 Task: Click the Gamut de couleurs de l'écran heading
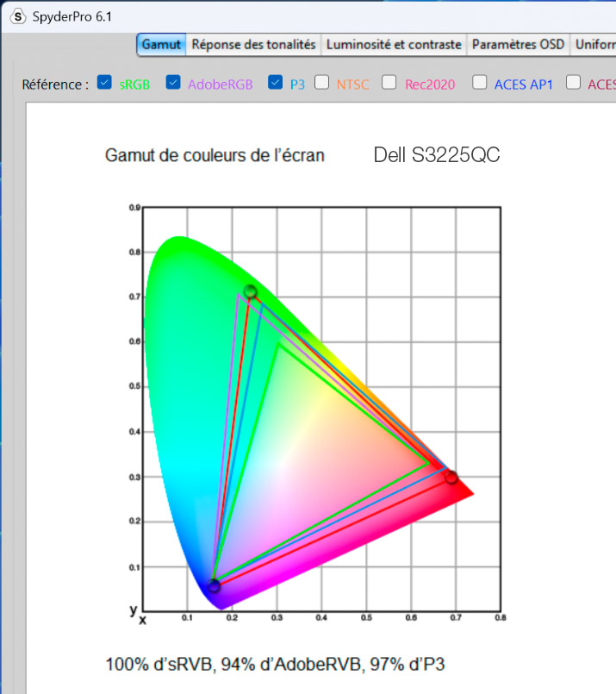tap(215, 155)
